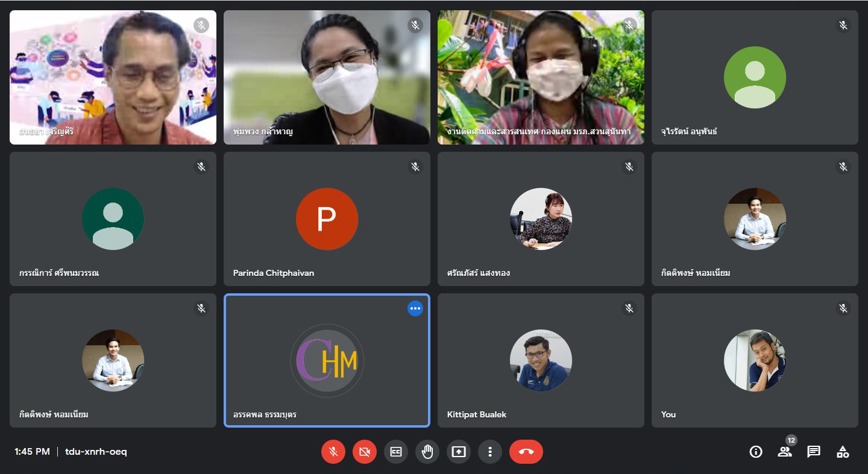Open more options three-dot menu in toolbar
The width and height of the screenshot is (868, 474).
click(490, 452)
